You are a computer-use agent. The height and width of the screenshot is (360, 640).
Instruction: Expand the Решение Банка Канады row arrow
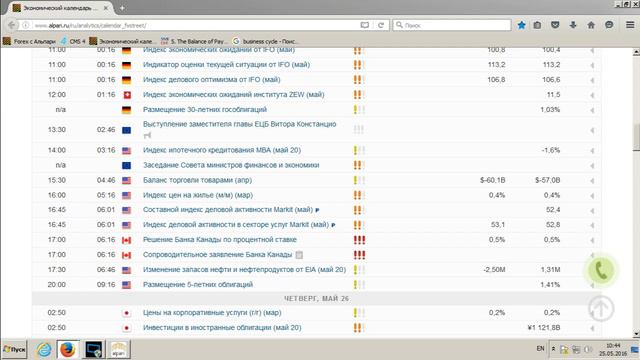[591, 240]
